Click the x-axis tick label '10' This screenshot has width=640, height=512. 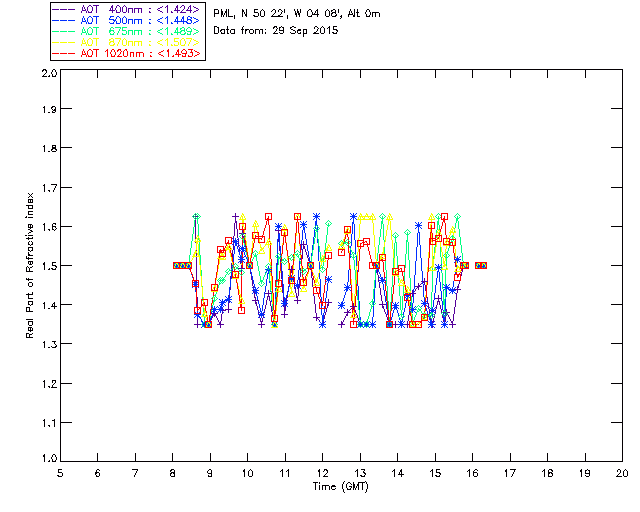(247, 473)
